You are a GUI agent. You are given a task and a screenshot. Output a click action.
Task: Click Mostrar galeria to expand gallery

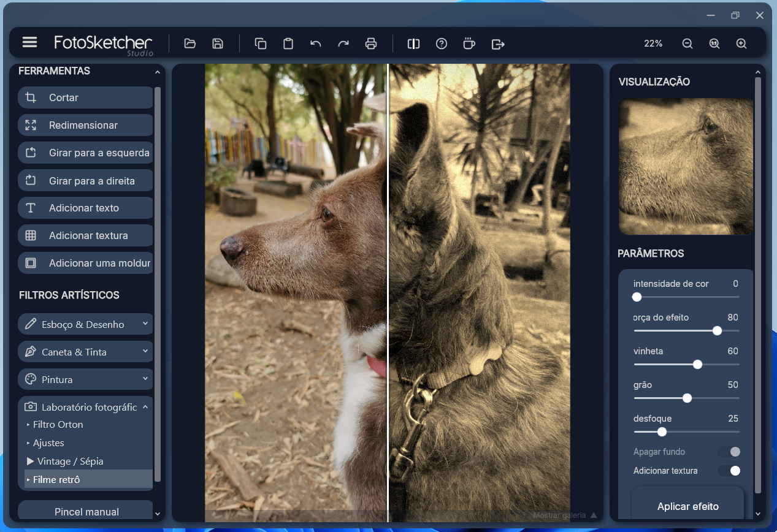click(x=565, y=515)
